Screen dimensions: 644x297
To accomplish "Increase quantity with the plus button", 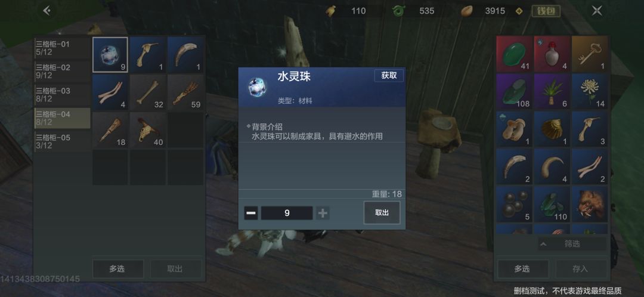I will click(323, 213).
